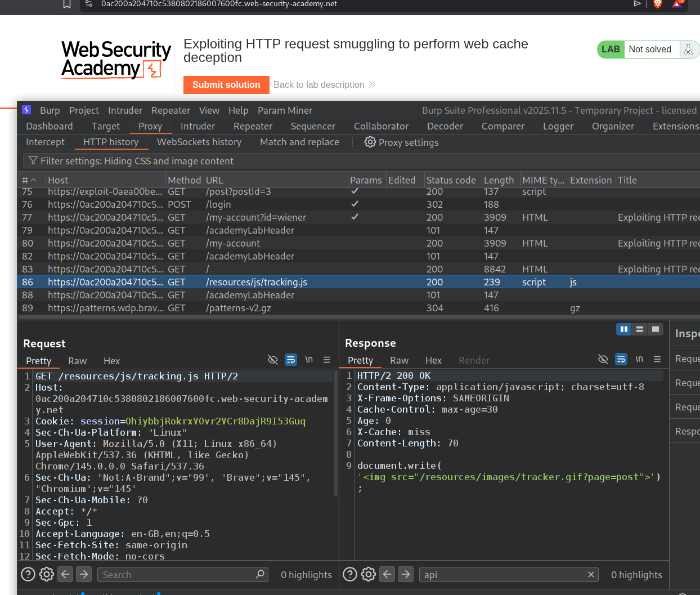The height and width of the screenshot is (595, 700).
Task: Go to next match in Request search
Action: 84,574
